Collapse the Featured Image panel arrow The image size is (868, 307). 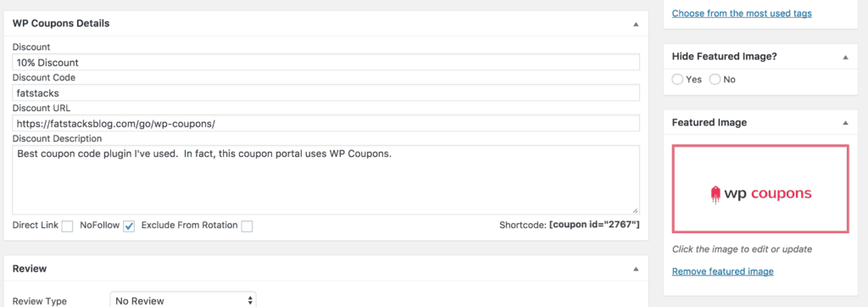pyautogui.click(x=845, y=123)
